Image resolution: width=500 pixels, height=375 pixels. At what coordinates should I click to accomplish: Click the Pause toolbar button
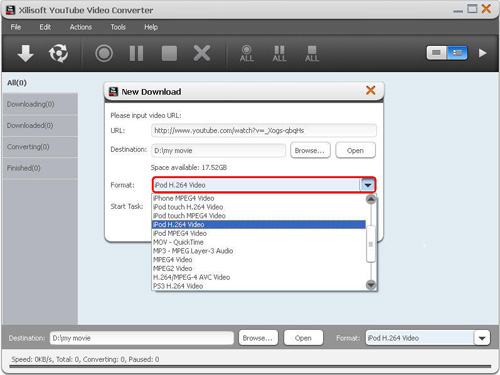[136, 53]
